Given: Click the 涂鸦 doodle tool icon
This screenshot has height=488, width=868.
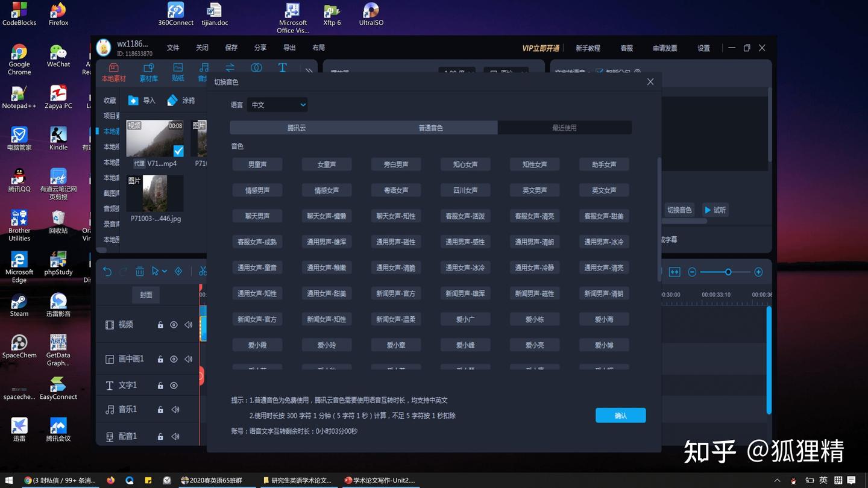Looking at the screenshot, I should click(x=172, y=100).
